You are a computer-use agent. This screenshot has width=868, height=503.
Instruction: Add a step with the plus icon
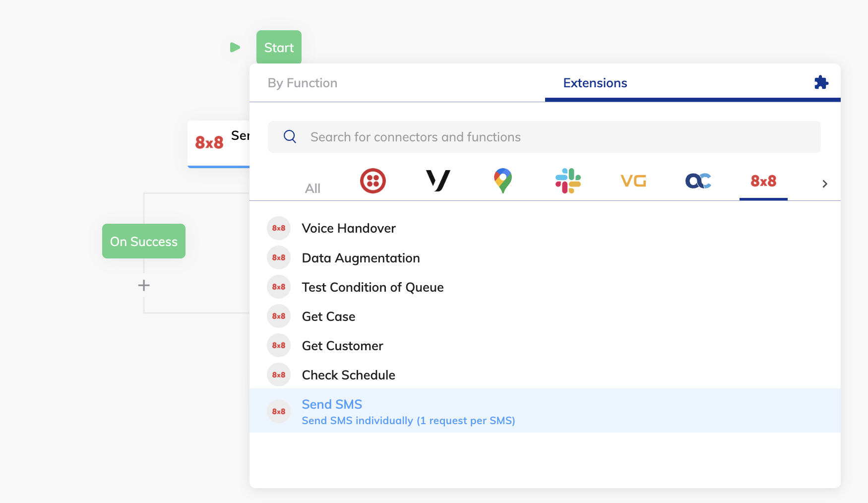pos(144,285)
